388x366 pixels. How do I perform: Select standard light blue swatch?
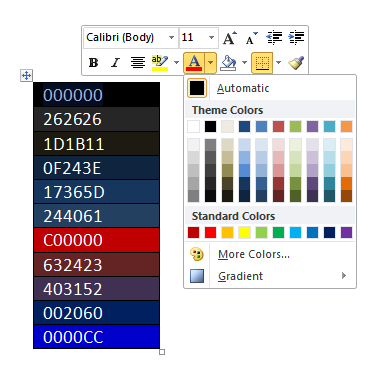tap(296, 232)
